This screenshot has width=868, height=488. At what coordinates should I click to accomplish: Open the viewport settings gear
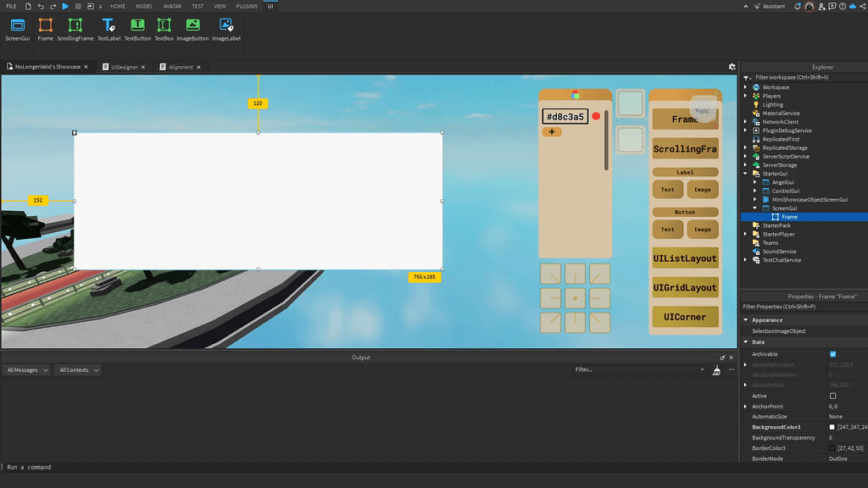(x=732, y=66)
